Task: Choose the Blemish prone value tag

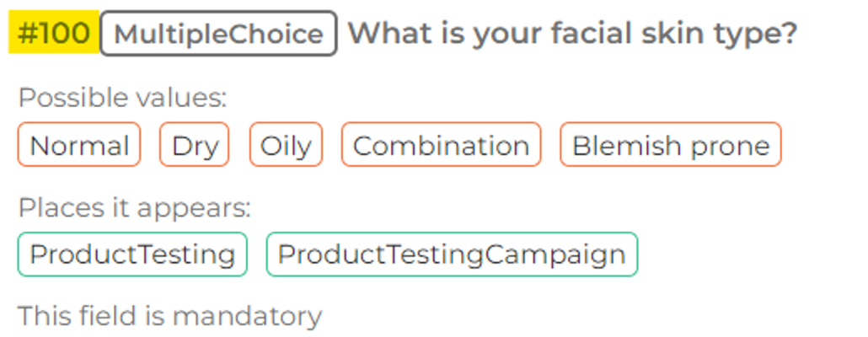Action: click(671, 145)
